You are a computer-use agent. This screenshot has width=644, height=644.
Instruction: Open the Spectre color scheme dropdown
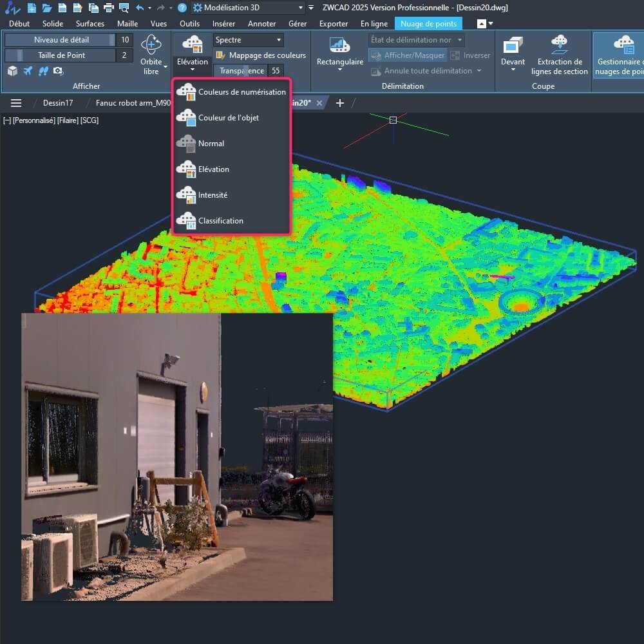(248, 40)
